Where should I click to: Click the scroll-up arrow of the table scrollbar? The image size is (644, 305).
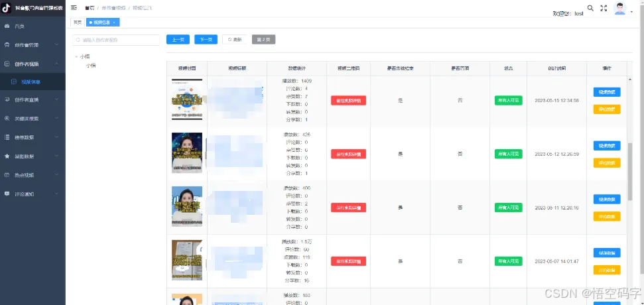click(630, 79)
